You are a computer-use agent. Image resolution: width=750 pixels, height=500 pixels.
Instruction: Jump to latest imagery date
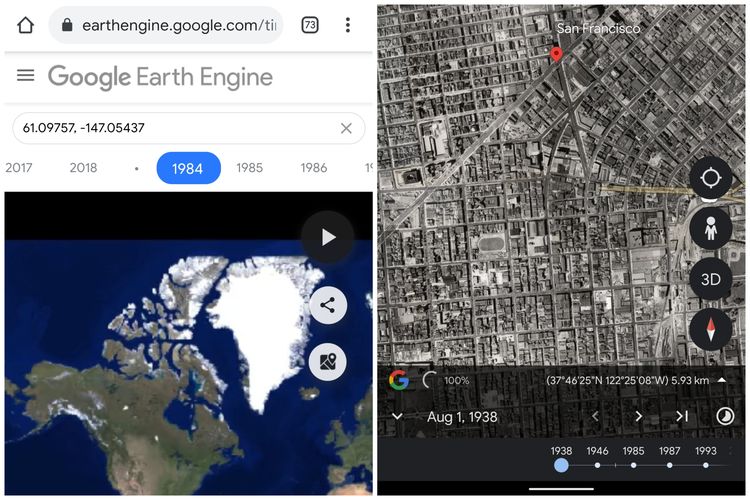(682, 417)
